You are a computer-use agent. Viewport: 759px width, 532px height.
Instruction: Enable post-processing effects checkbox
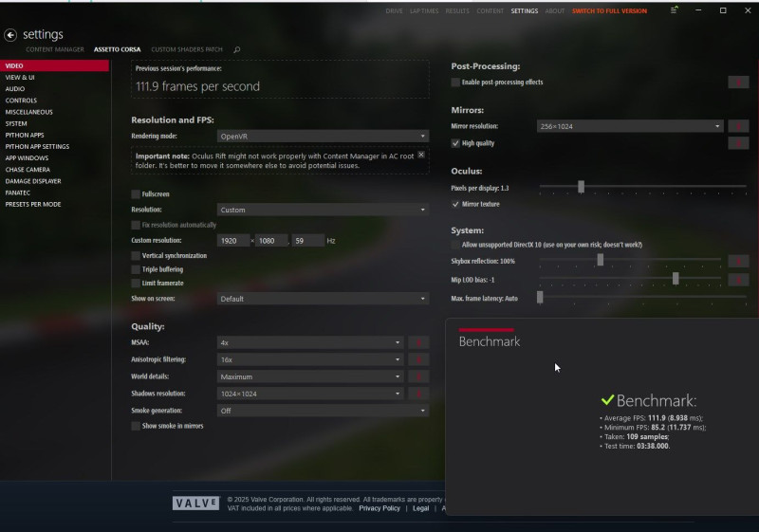[x=455, y=83]
